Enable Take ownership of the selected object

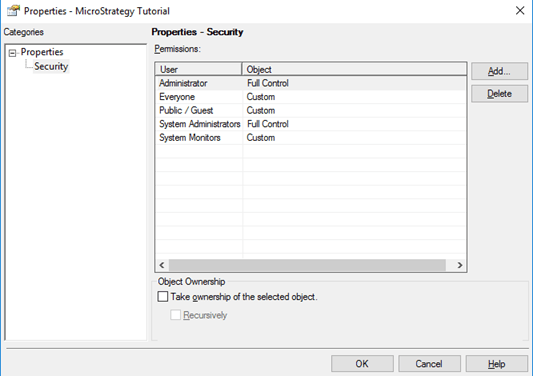coord(163,296)
